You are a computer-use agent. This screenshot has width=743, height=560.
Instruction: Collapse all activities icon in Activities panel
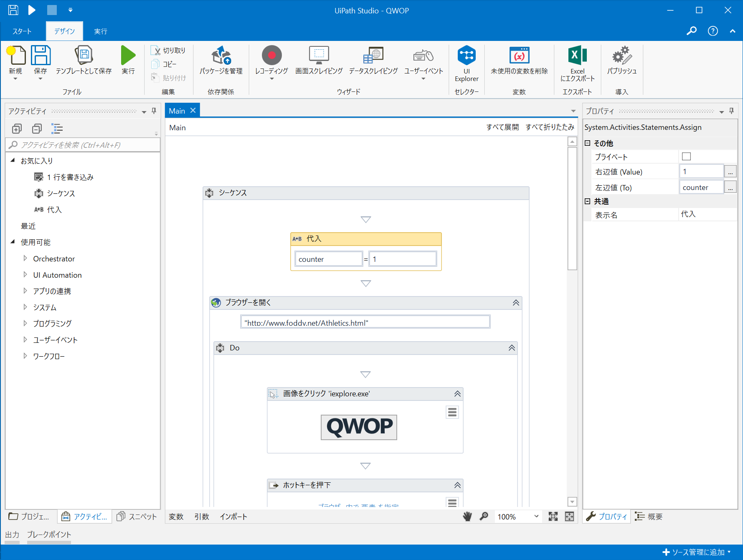pyautogui.click(x=37, y=129)
